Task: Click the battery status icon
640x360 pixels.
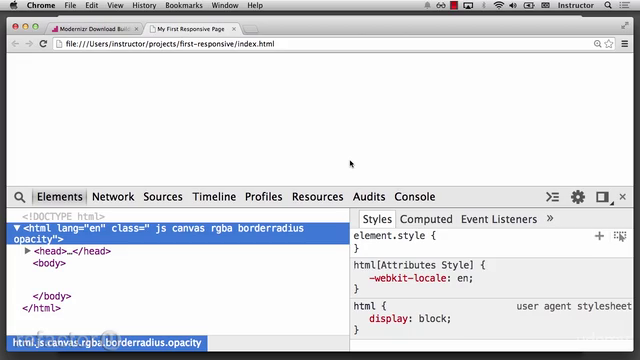Action: tap(529, 5)
